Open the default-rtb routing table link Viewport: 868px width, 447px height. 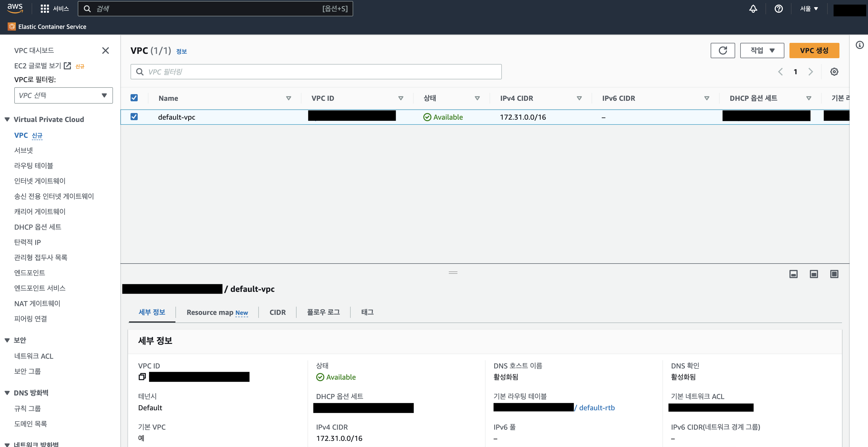tap(596, 407)
